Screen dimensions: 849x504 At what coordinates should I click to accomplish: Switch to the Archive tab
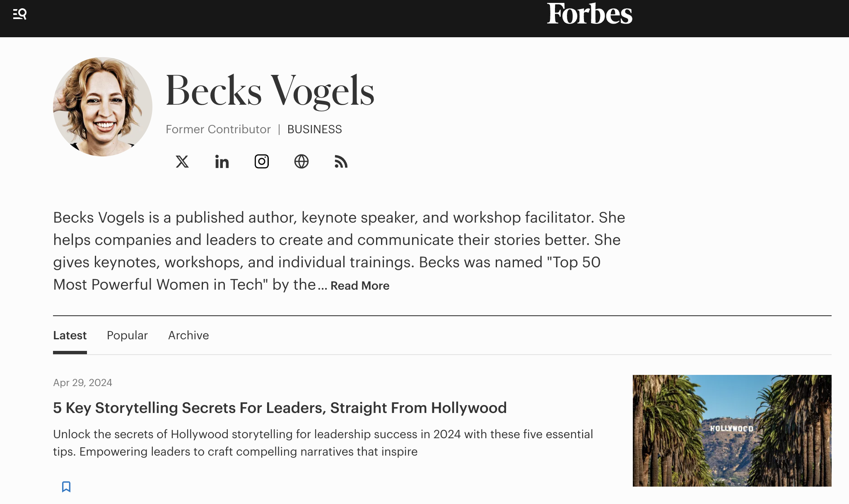(x=188, y=335)
